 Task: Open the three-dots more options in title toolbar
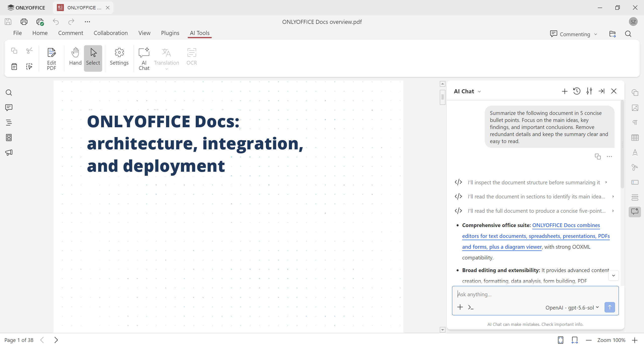(87, 22)
